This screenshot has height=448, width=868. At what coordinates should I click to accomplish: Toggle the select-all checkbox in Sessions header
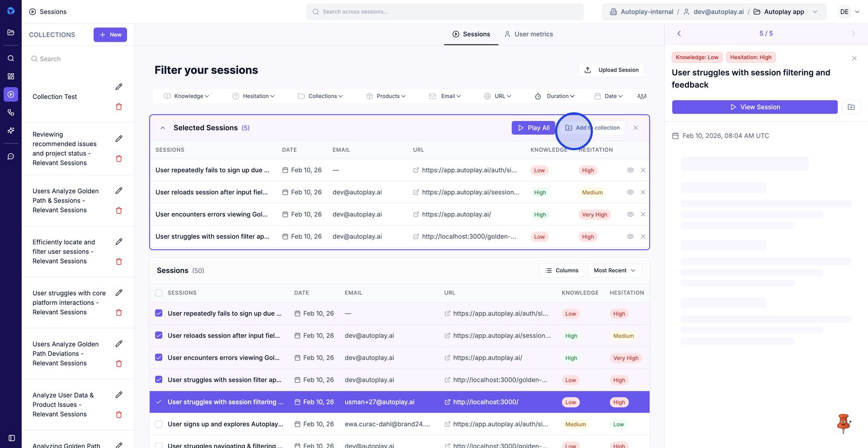click(x=159, y=293)
